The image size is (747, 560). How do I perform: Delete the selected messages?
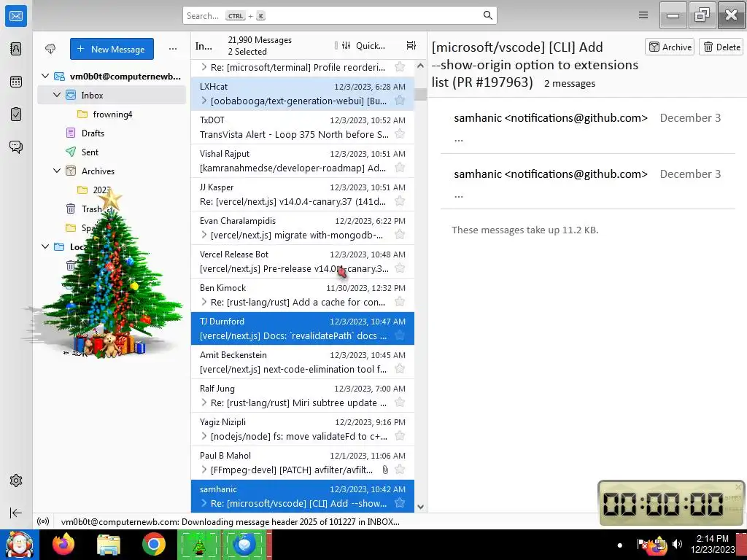[x=721, y=47]
